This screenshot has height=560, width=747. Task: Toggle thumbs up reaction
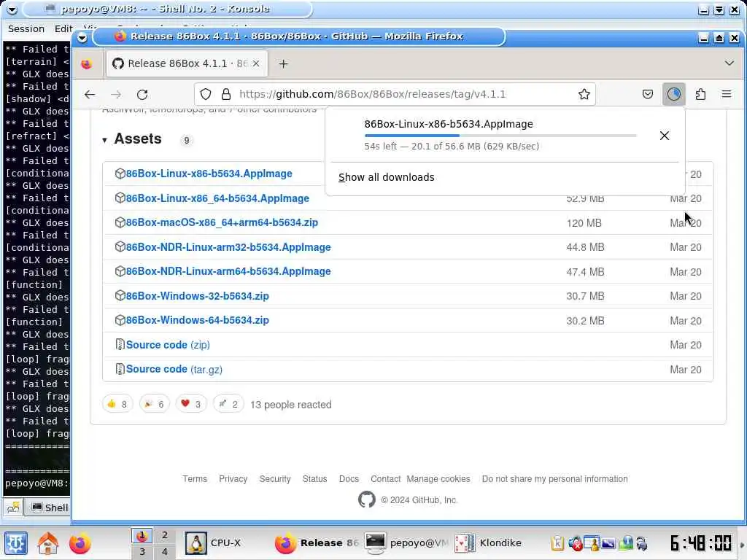click(117, 404)
